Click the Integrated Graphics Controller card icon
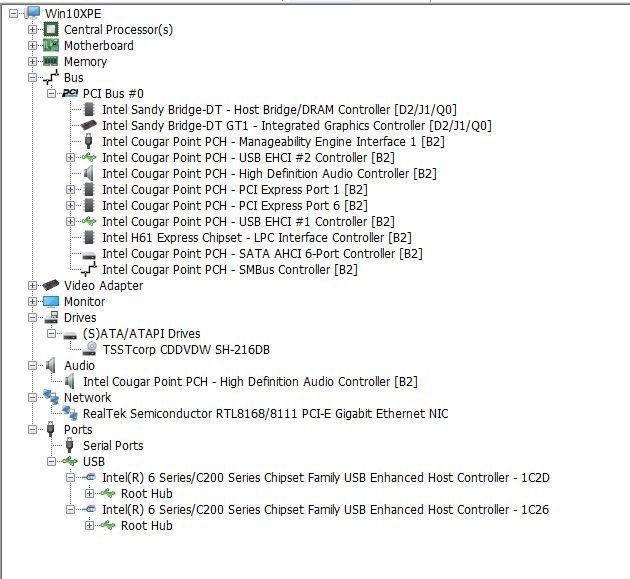 click(x=88, y=125)
